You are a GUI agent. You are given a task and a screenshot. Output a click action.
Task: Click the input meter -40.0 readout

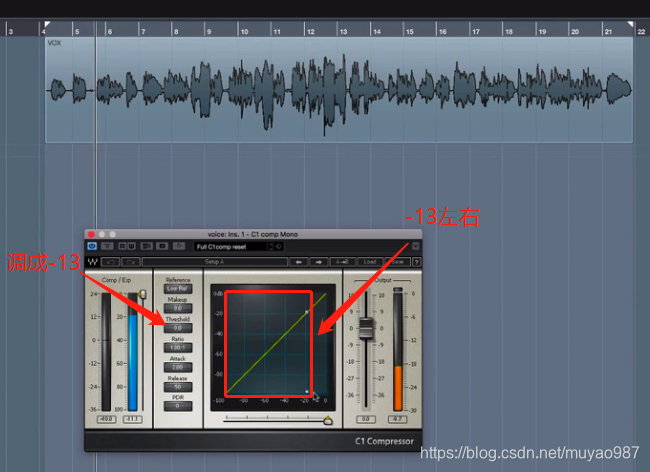(107, 419)
